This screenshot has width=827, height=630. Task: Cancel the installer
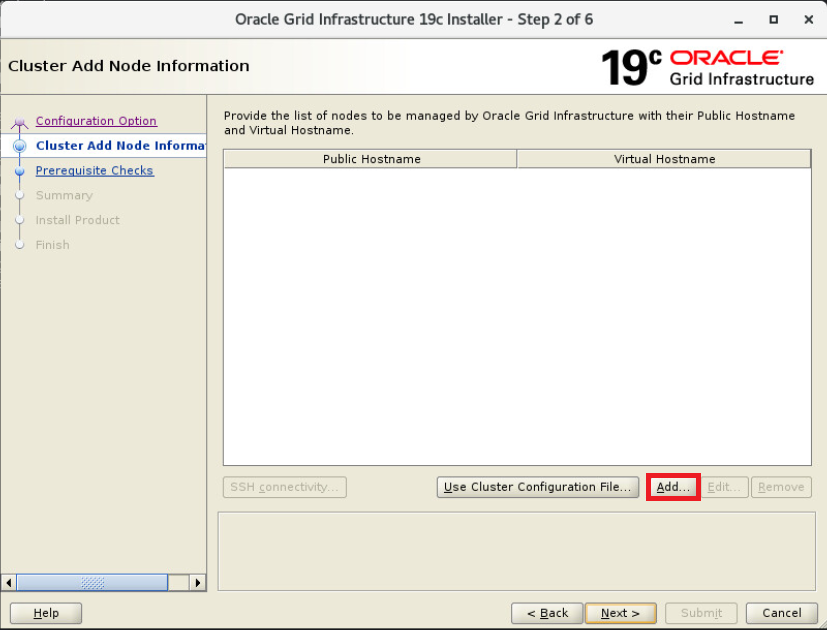(x=782, y=613)
